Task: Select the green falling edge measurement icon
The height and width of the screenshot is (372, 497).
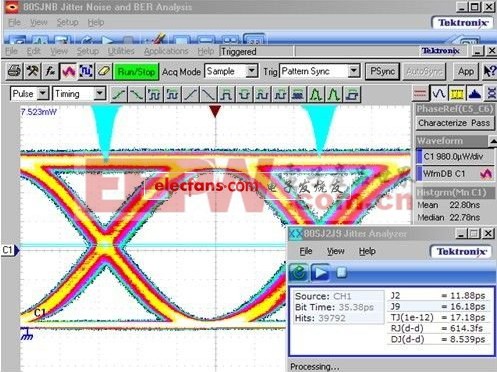Action: (x=136, y=94)
